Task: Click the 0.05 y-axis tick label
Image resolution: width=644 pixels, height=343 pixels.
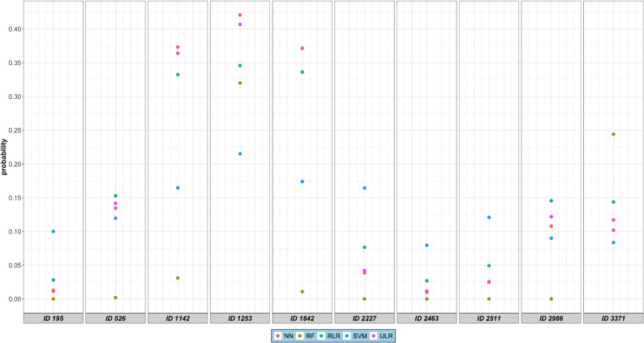Action: [15, 265]
